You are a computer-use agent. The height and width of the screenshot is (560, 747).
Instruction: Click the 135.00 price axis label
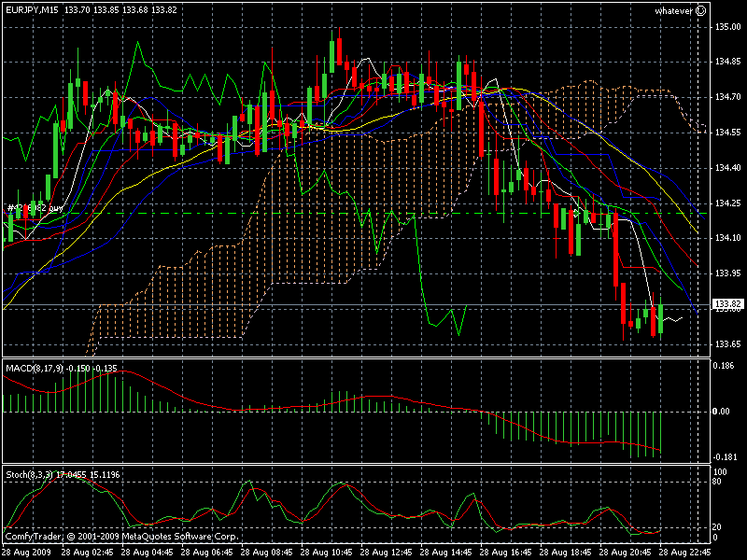point(726,26)
